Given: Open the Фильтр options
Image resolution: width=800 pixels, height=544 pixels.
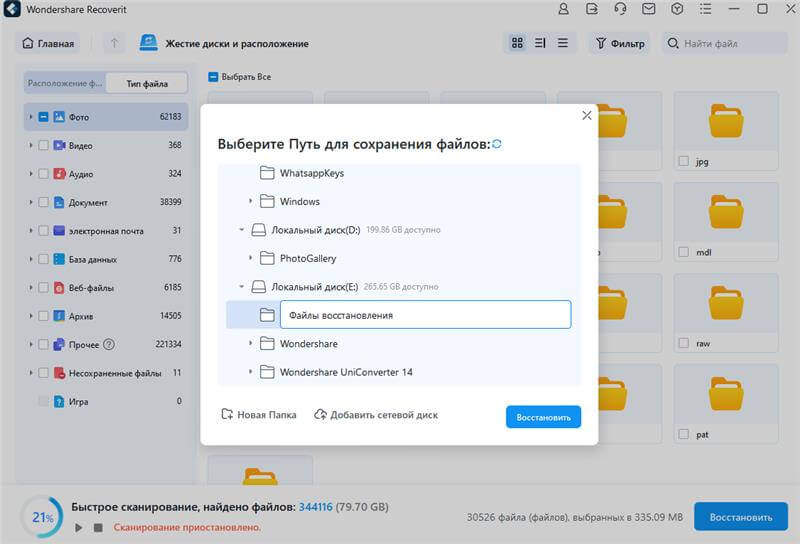Looking at the screenshot, I should (620, 43).
